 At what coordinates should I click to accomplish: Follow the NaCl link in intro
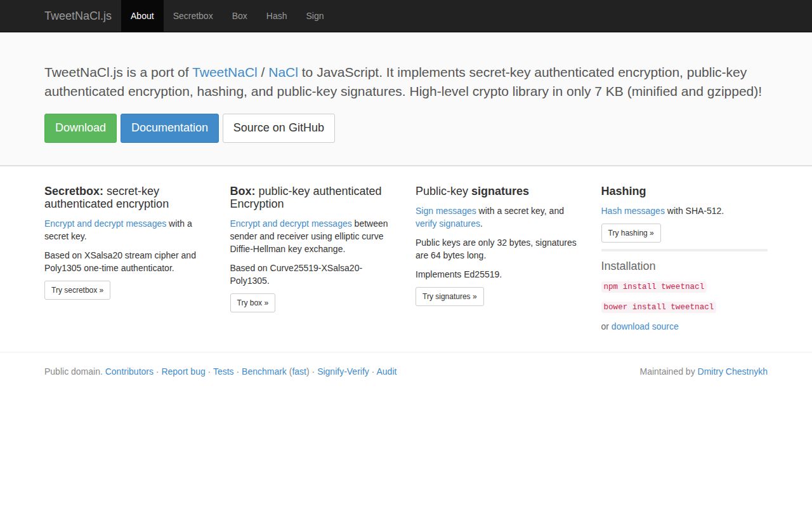tap(283, 72)
